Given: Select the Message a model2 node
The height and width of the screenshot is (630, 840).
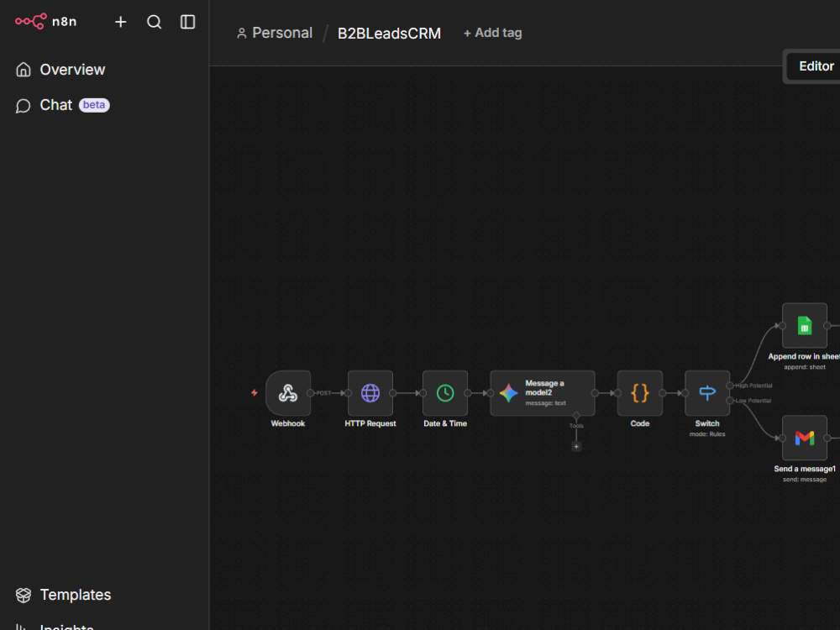Looking at the screenshot, I should tap(542, 392).
